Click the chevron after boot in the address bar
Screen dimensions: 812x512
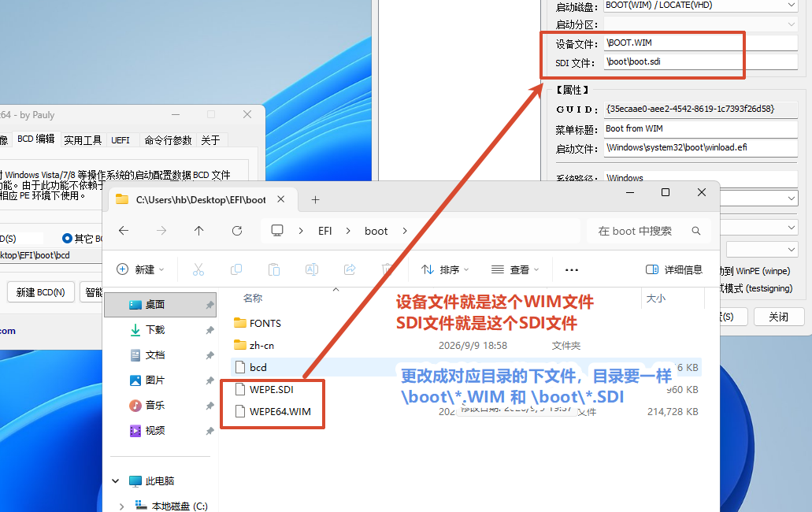click(x=405, y=231)
